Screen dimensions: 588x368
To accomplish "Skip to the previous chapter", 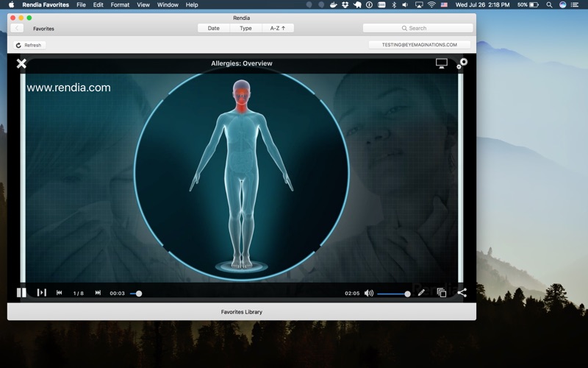I will [x=60, y=292].
